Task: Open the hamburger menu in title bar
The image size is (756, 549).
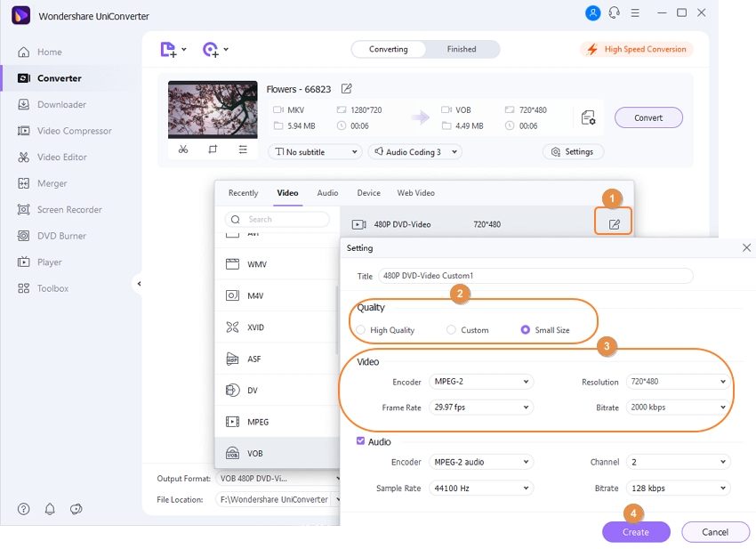Action: pos(635,13)
